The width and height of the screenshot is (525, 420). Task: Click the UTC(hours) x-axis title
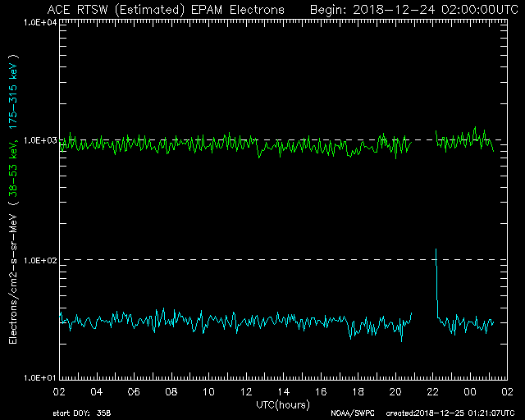pyautogui.click(x=282, y=404)
